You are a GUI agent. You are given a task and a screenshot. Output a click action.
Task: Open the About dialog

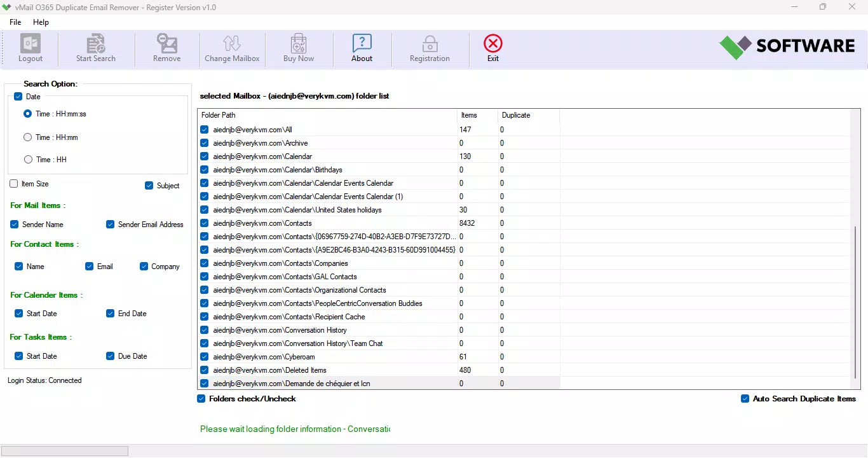pos(362,48)
